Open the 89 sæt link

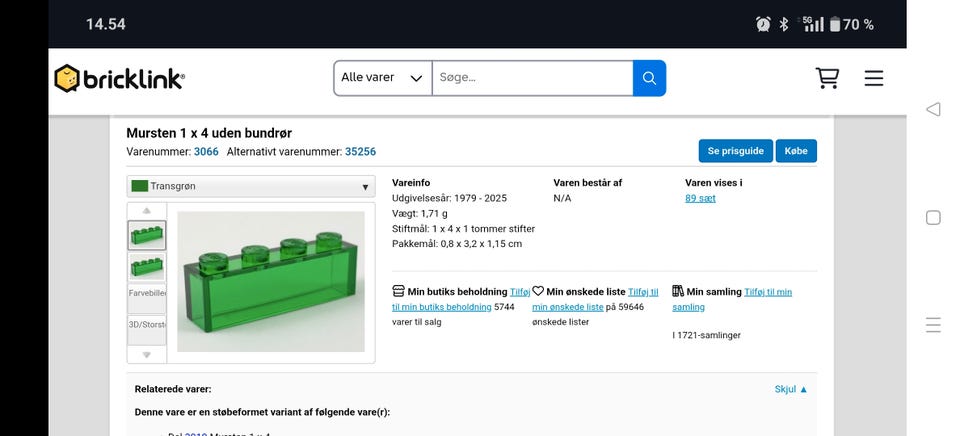[700, 198]
